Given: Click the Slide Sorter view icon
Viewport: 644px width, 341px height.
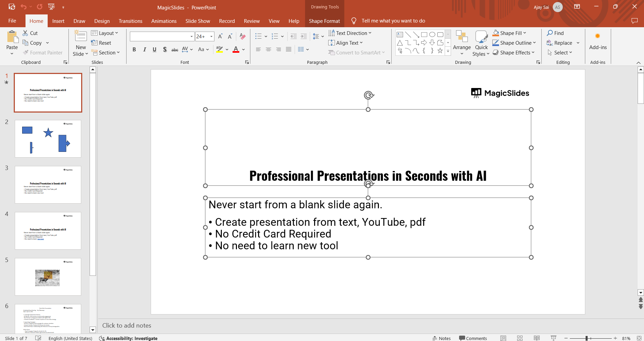Looking at the screenshot, I should tap(520, 338).
